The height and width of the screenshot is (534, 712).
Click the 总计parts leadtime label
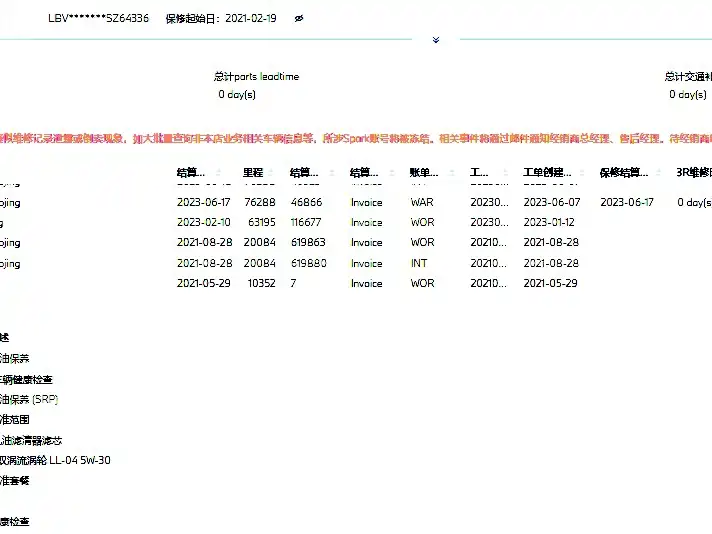pos(257,76)
